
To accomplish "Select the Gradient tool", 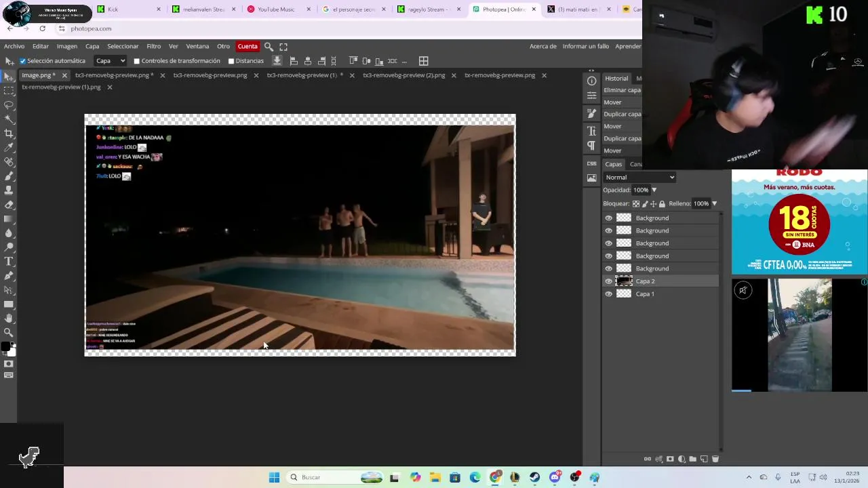I will coord(9,218).
